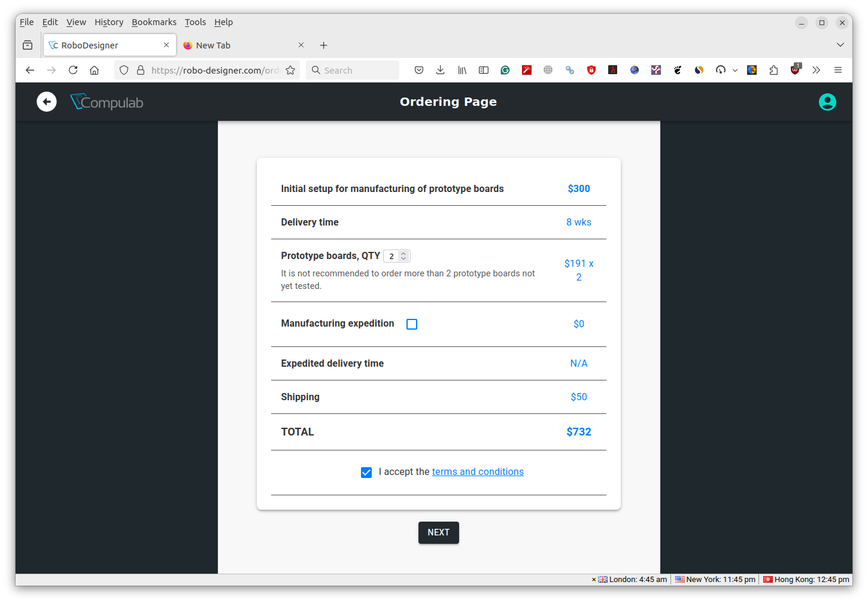
Task: Open the History menu
Action: pos(109,22)
